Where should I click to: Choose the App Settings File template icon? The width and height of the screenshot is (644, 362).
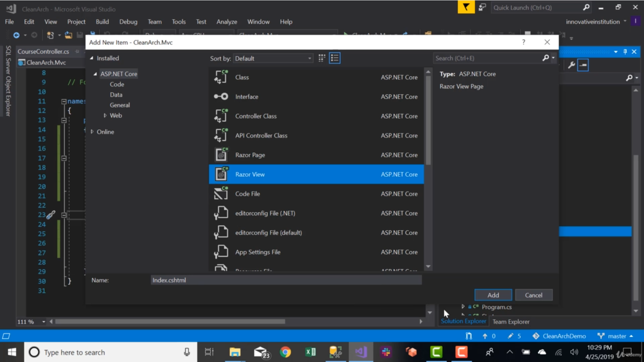221,252
